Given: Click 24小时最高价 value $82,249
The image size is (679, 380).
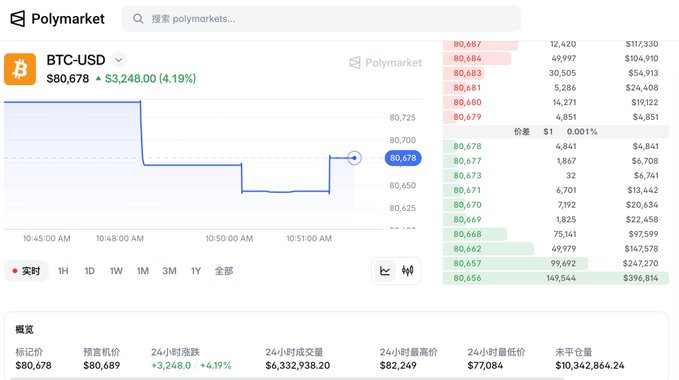Looking at the screenshot, I should pyautogui.click(x=398, y=366).
